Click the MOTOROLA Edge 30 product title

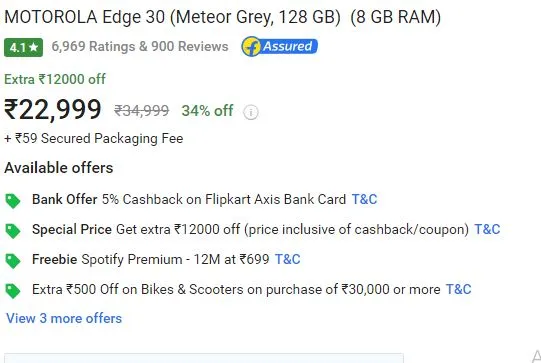coord(223,17)
